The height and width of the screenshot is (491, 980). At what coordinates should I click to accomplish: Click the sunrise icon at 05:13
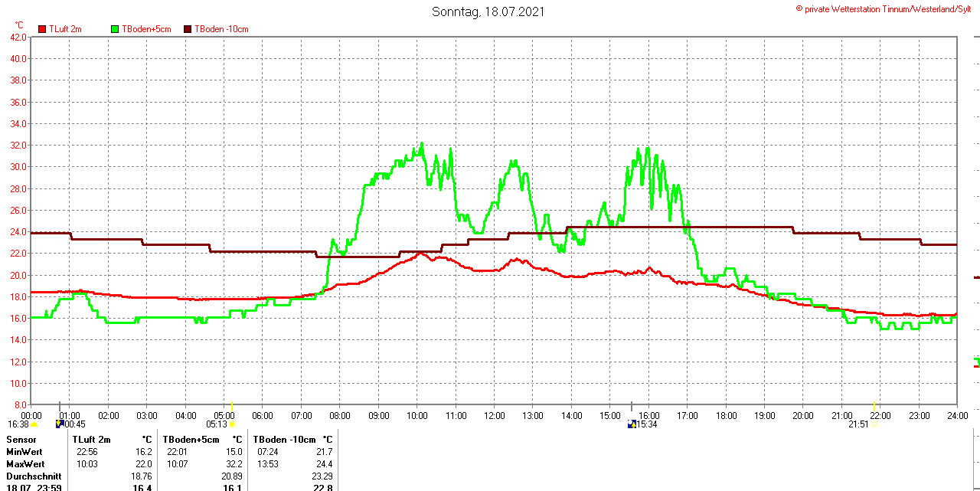(232, 424)
